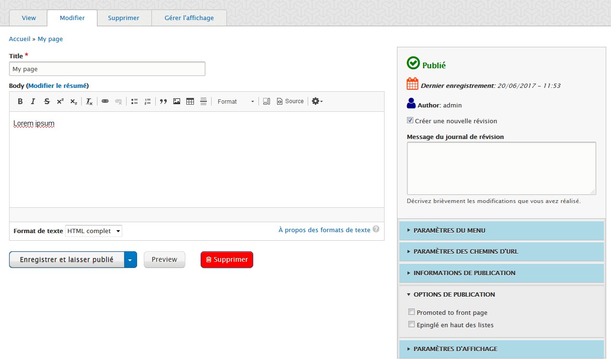Apply bold formatting in editor toolbar
The width and height of the screenshot is (611, 364).
(x=20, y=101)
